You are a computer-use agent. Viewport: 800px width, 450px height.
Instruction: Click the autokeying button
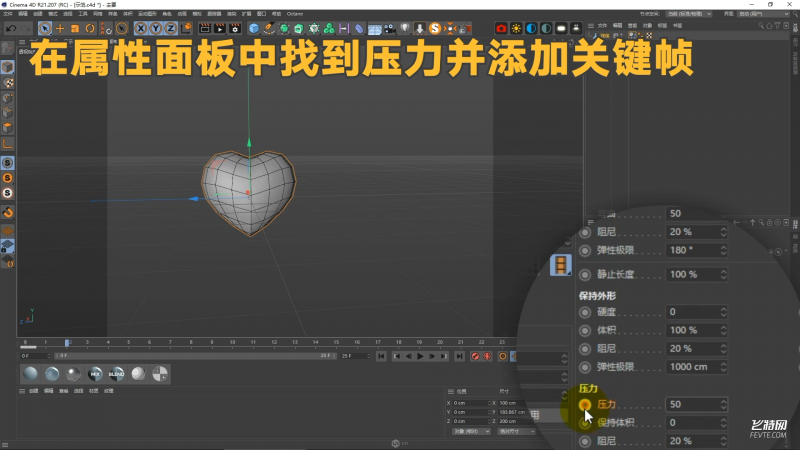click(x=487, y=356)
